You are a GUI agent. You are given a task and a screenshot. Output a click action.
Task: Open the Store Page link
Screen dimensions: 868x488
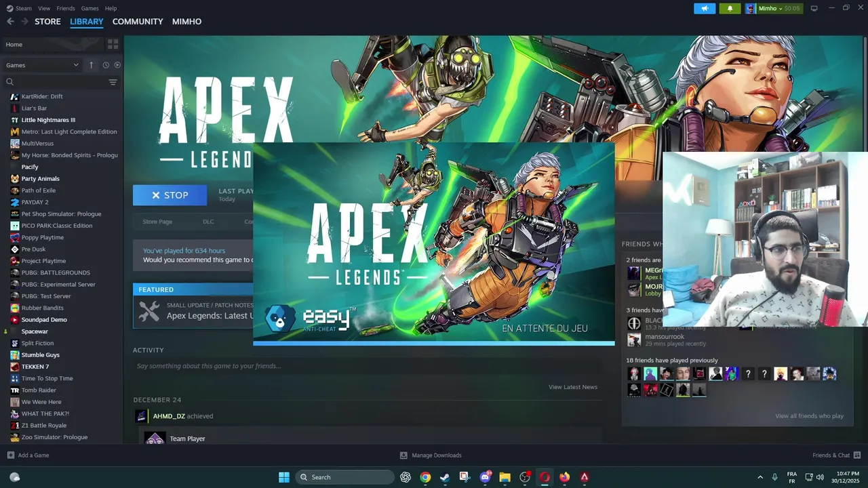coord(157,222)
